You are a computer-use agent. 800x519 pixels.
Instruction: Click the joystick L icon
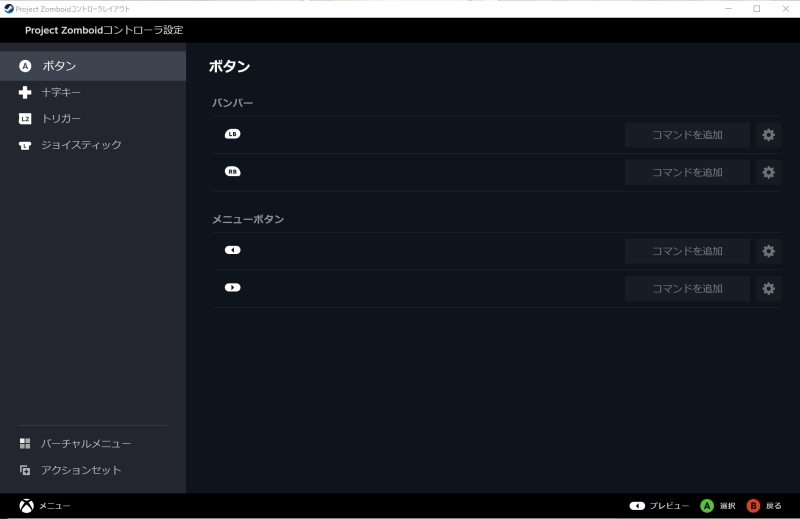[25, 146]
